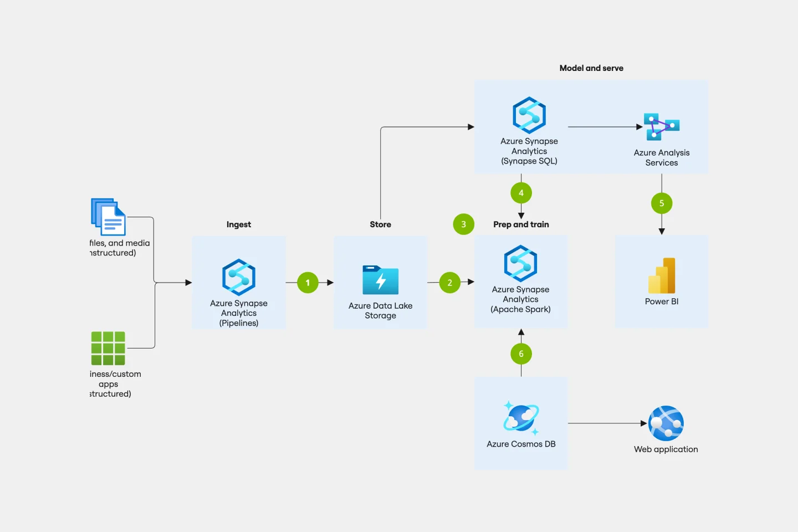
Task: Select the Azure Analysis Services icon
Action: [661, 127]
